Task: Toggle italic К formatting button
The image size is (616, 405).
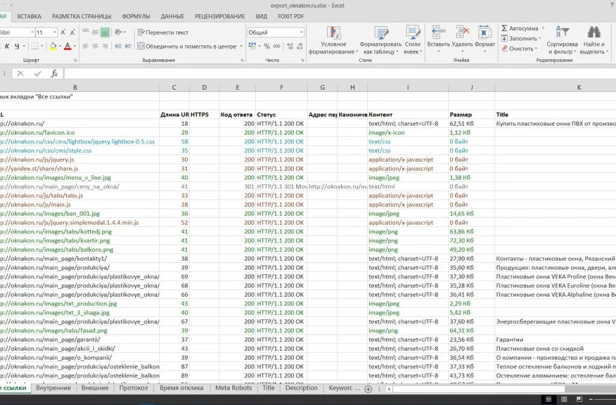Action: coord(7,46)
